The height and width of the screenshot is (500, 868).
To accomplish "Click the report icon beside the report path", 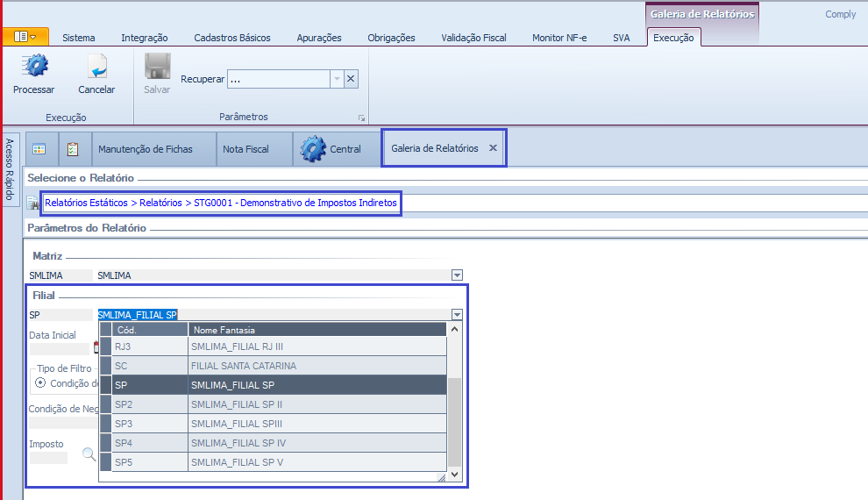I will tap(33, 204).
